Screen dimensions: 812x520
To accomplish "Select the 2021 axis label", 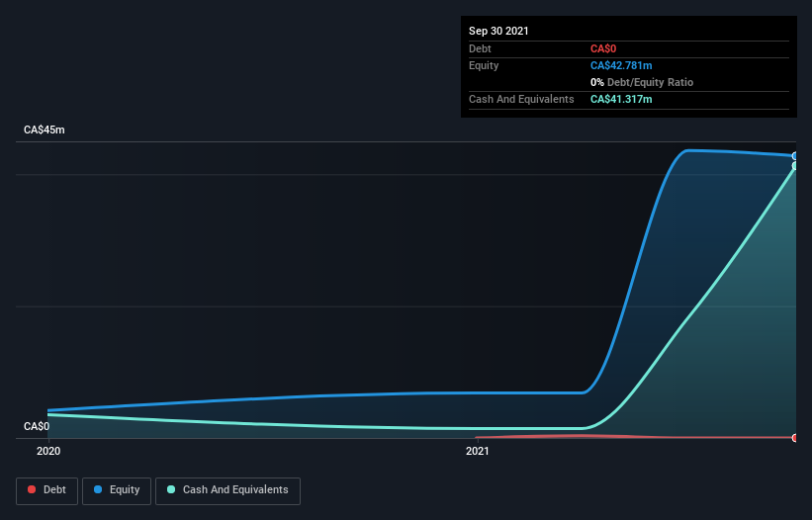I will (478, 451).
